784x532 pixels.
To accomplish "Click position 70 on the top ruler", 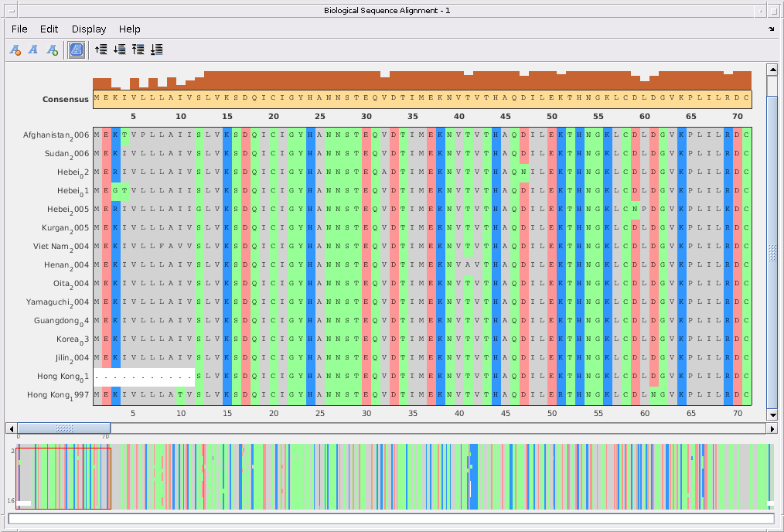I will click(738, 116).
